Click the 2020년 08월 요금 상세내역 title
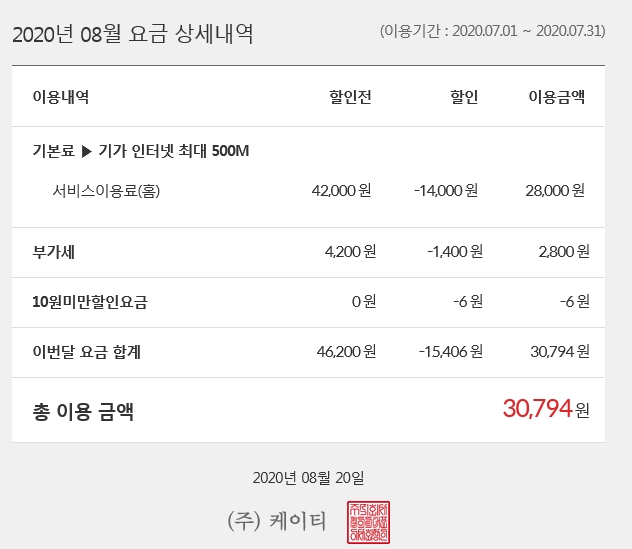The height and width of the screenshot is (549, 632). 133,34
